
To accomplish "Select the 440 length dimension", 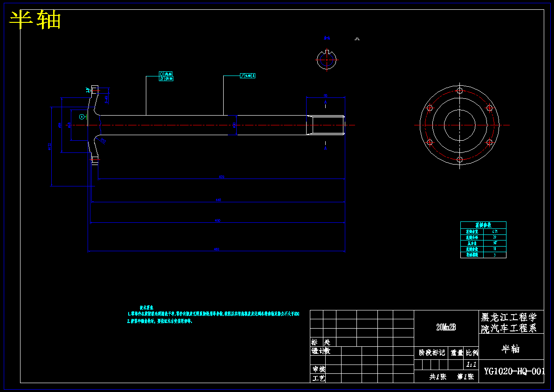I will click(x=219, y=200).
